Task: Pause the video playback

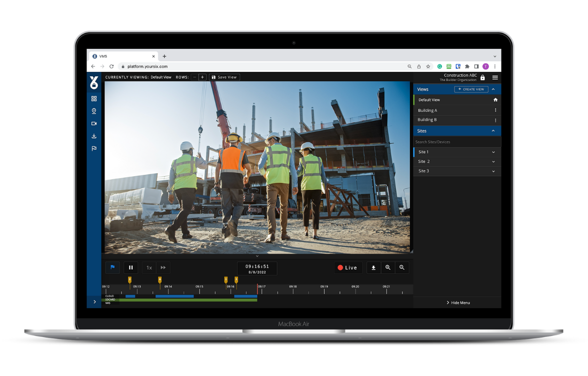Action: pyautogui.click(x=131, y=268)
